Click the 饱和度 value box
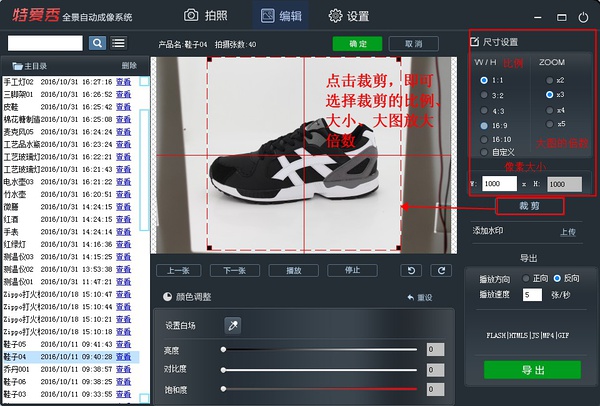The height and width of the screenshot is (406, 600). point(435,390)
